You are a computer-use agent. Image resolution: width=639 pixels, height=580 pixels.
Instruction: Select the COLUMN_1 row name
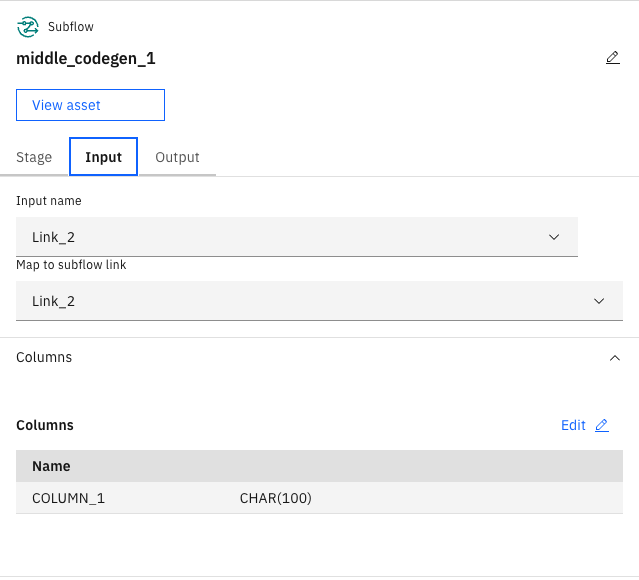click(68, 498)
